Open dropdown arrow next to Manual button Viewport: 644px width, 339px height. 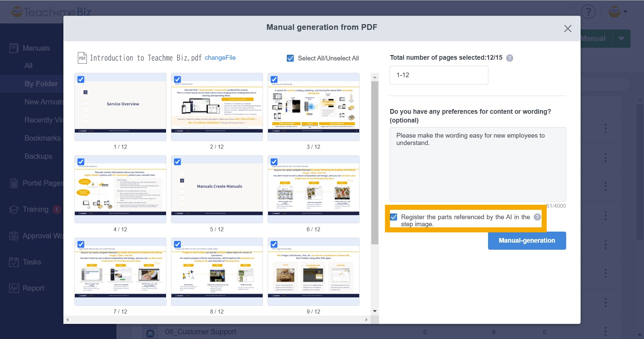point(621,39)
